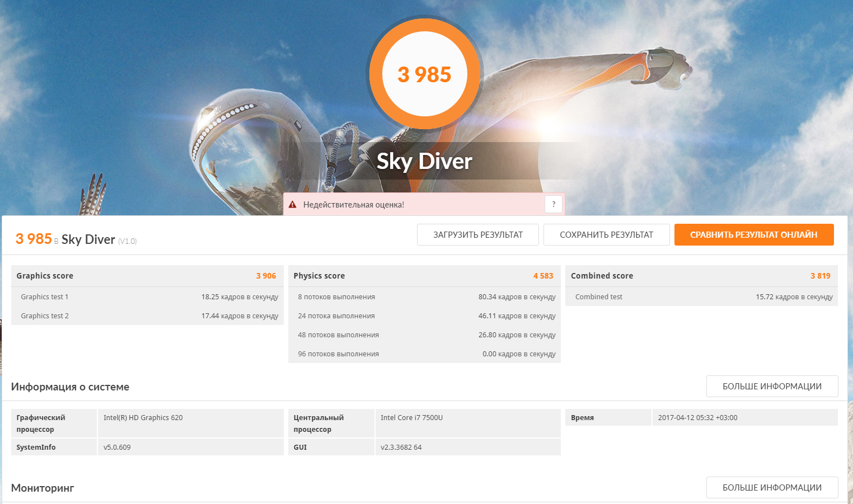Click the GUI label
Image resolution: width=853 pixels, height=504 pixels.
(x=300, y=448)
